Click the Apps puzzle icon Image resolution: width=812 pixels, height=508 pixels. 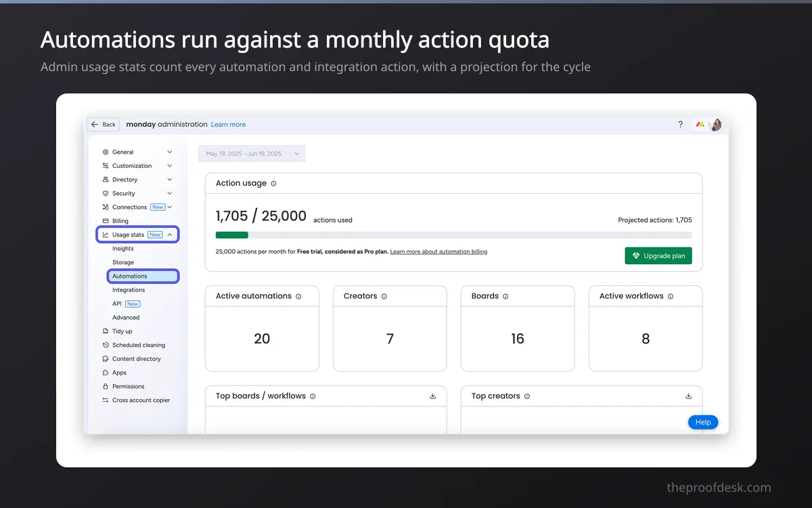click(x=106, y=373)
